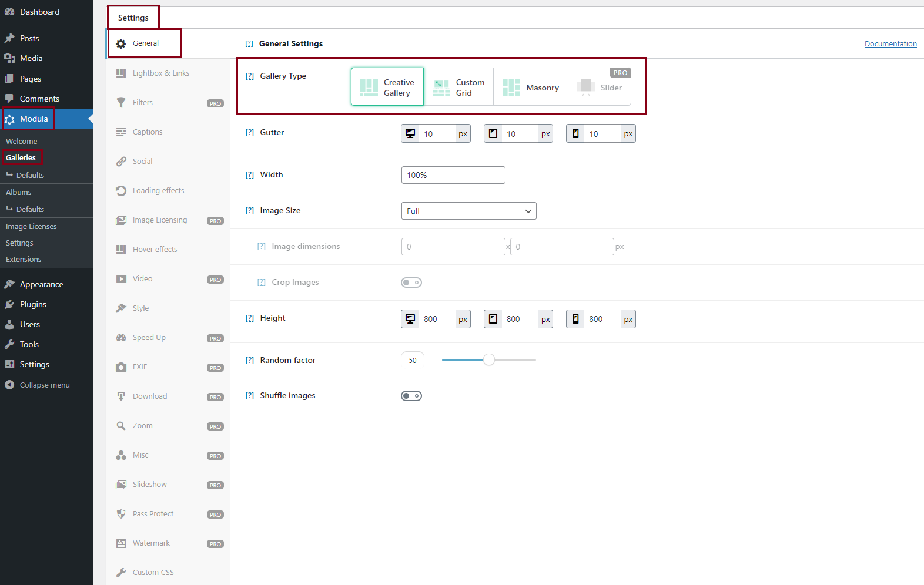This screenshot has height=585, width=924.
Task: Collapse the WordPress admin menu
Action: (x=44, y=385)
